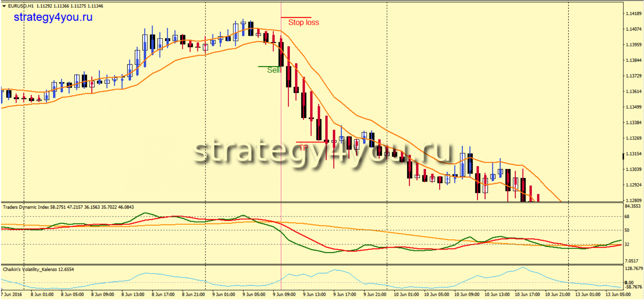644x300 pixels.
Task: Click the 9 Jun 09:00 time axis label
Action: click(284, 295)
